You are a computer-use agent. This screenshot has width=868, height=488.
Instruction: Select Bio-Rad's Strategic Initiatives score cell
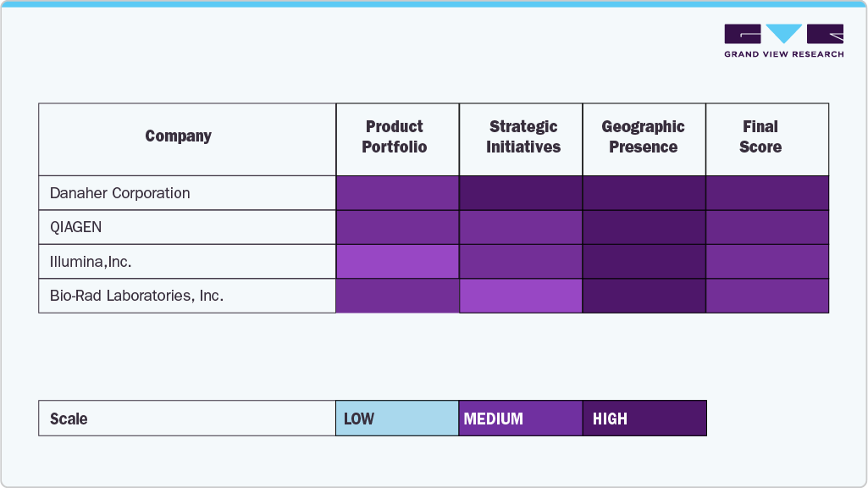click(521, 296)
